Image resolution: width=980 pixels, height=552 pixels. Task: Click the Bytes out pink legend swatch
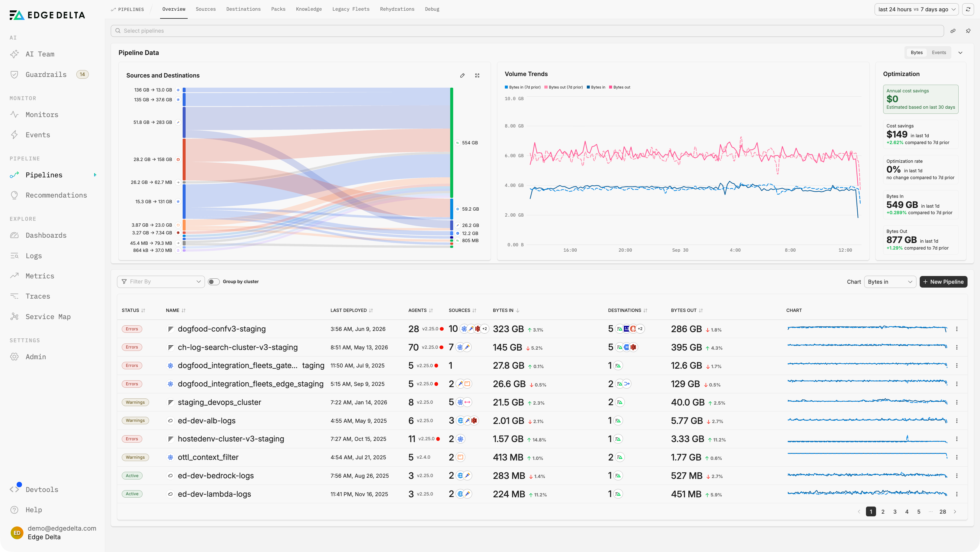611,87
